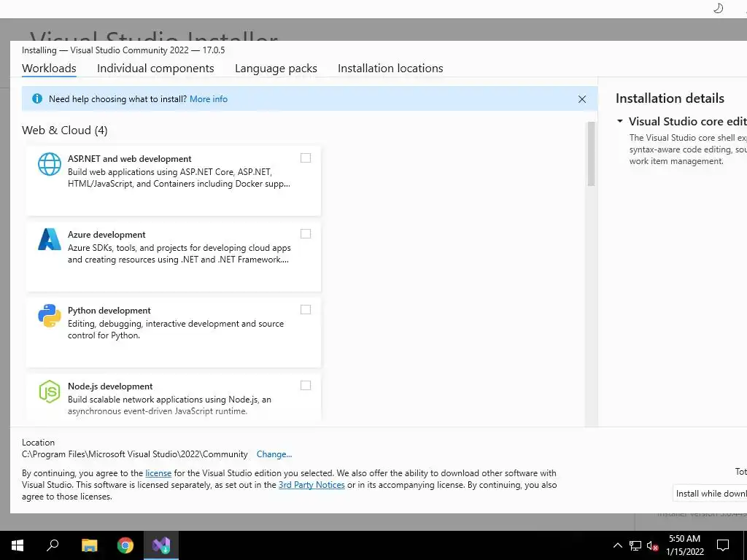The image size is (747, 560).
Task: Click the blue info icon in help banner
Action: 36,98
